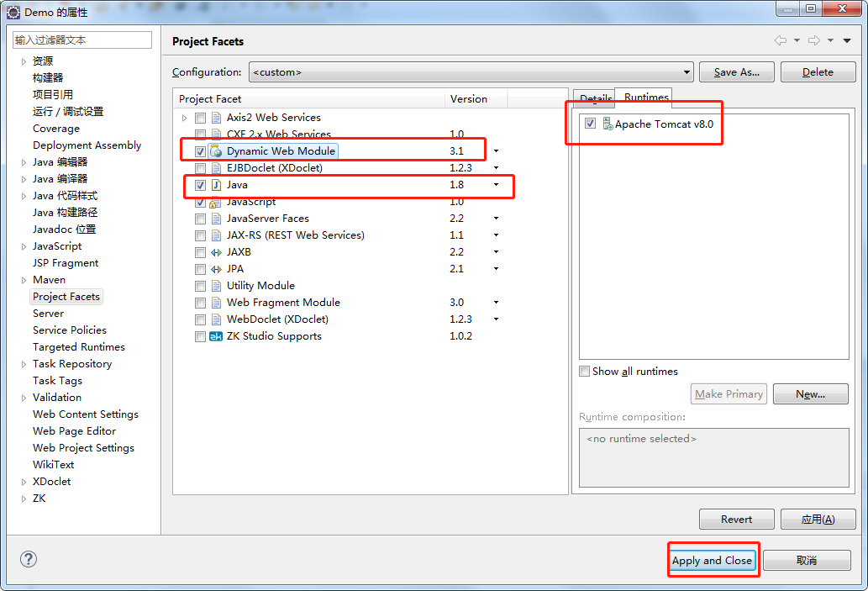This screenshot has height=591, width=868.
Task: Expand the Maven tree node
Action: (x=24, y=280)
